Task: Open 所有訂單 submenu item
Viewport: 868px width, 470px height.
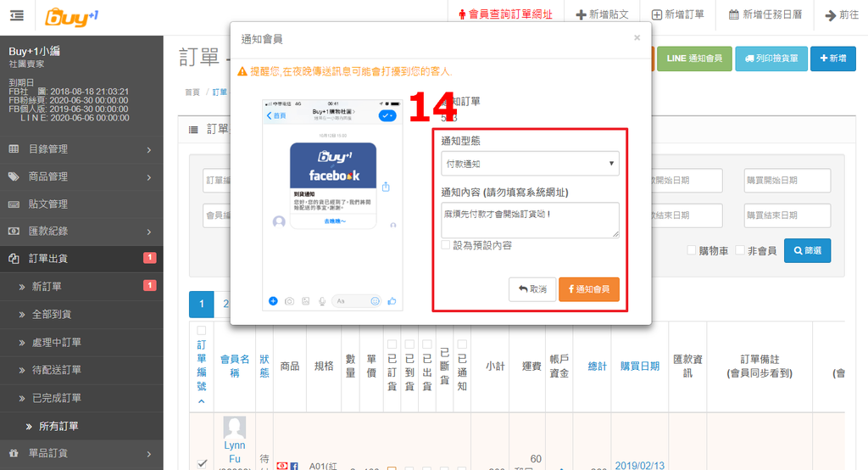Action: 81,426
